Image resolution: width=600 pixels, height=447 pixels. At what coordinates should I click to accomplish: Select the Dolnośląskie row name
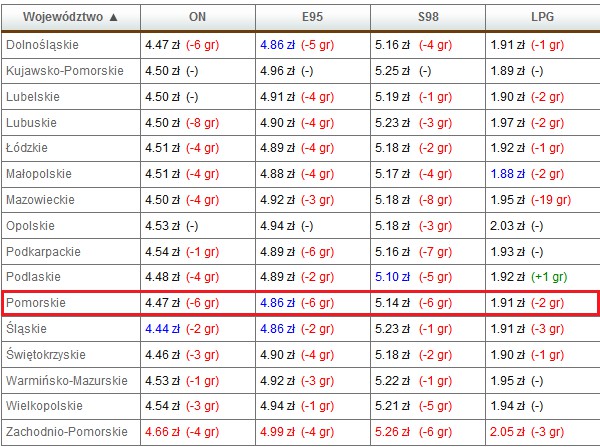42,45
